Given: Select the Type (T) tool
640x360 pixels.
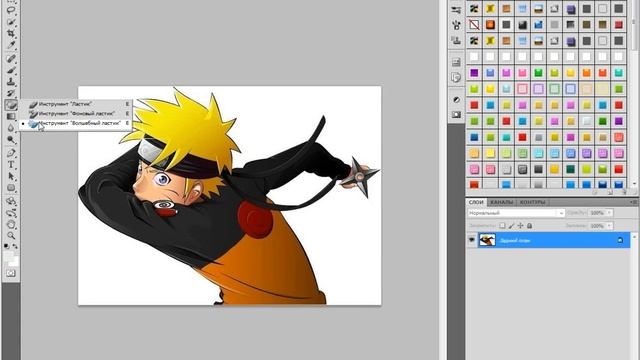Looking at the screenshot, I should 11,165.
